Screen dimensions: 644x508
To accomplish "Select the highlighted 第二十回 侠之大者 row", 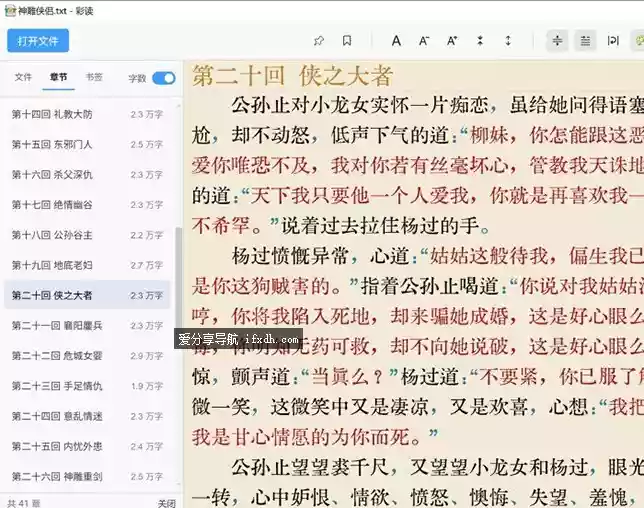I will click(87, 295).
